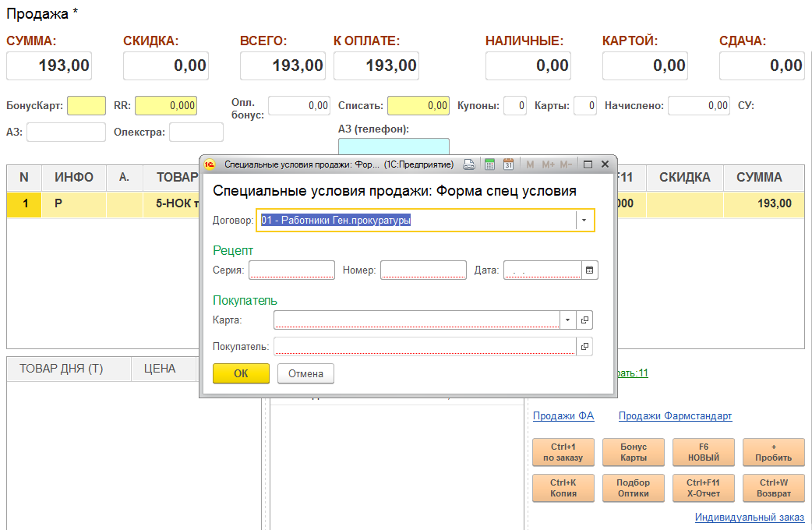Open the calculator from dialog title bar
812x530 pixels.
[x=490, y=164]
